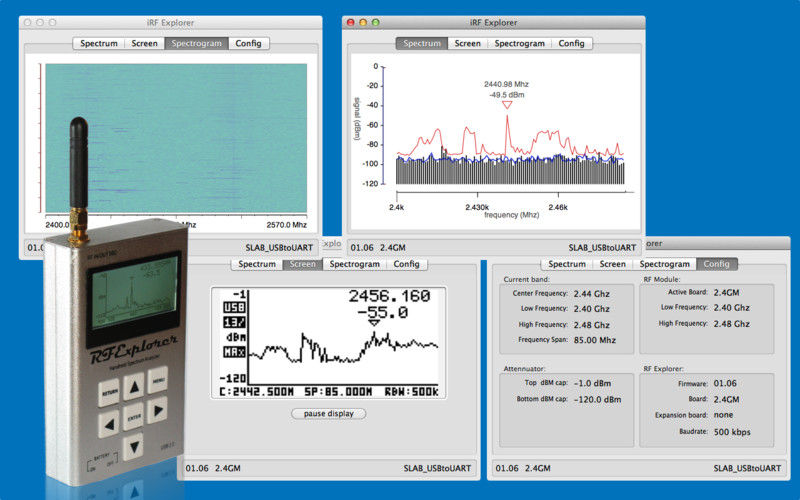This screenshot has width=800, height=500.
Task: Click the -55.0 level readout on LCD
Action: (383, 312)
